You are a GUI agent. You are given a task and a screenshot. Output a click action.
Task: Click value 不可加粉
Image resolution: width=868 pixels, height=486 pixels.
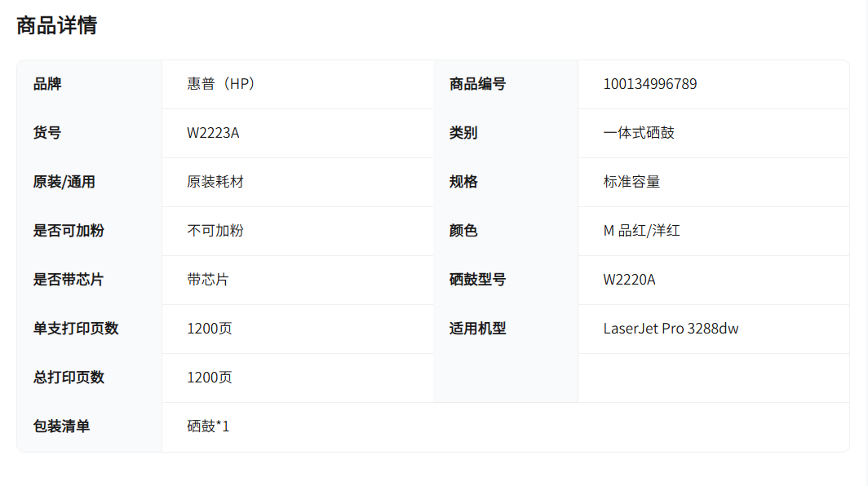(x=215, y=231)
